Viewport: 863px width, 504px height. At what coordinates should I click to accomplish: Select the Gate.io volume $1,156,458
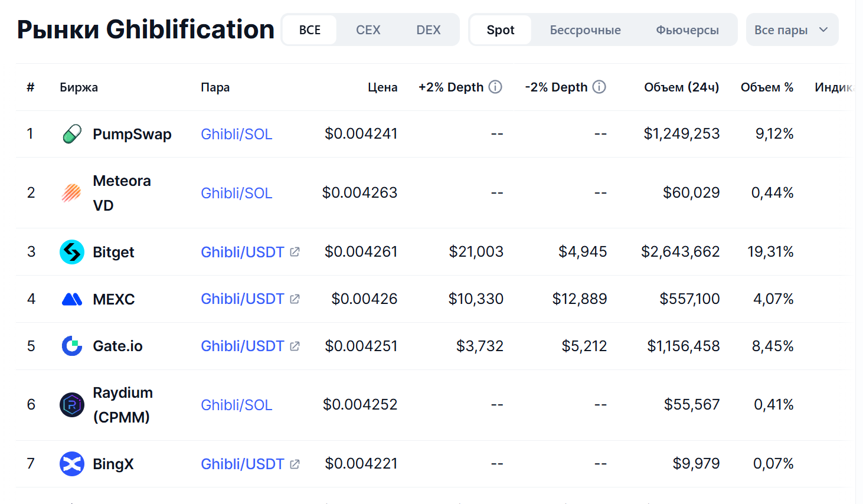click(x=684, y=346)
